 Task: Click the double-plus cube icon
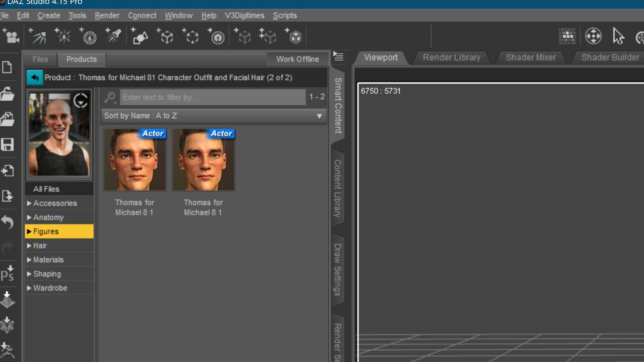tap(268, 36)
